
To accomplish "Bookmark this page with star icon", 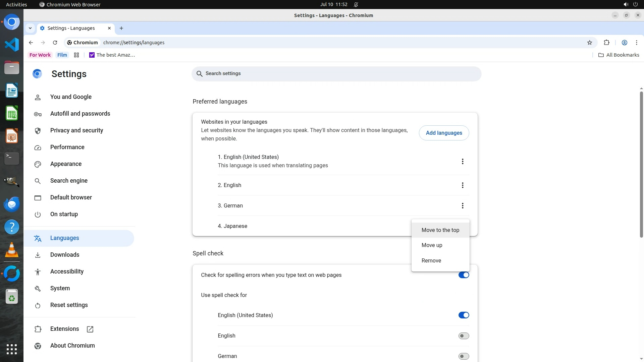I will (x=590, y=43).
